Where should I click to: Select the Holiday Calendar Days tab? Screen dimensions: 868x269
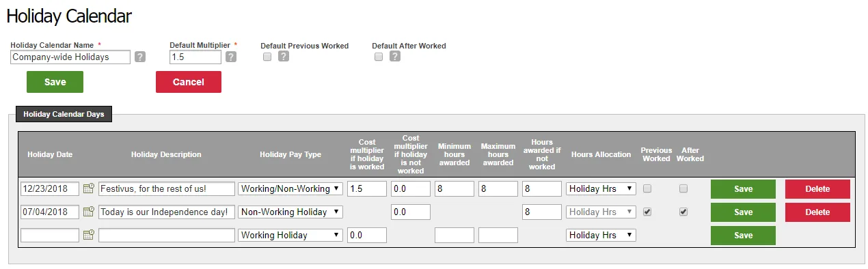(x=64, y=115)
